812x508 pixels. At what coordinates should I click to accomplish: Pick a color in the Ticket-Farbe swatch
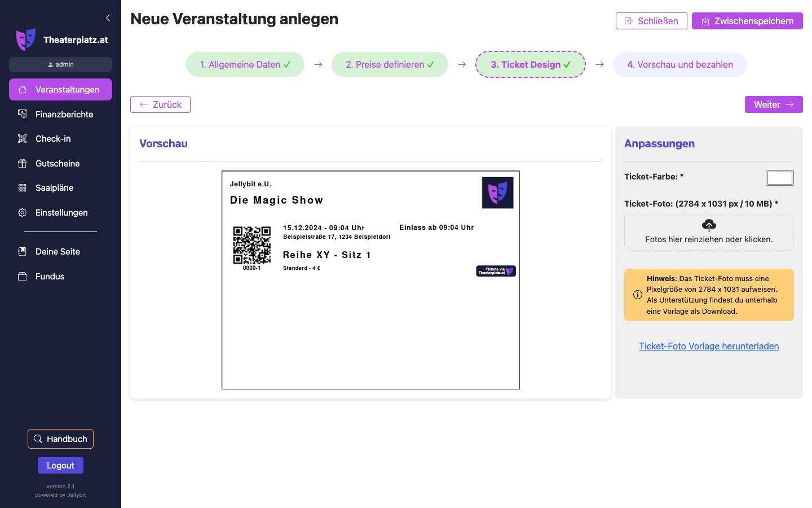point(779,178)
